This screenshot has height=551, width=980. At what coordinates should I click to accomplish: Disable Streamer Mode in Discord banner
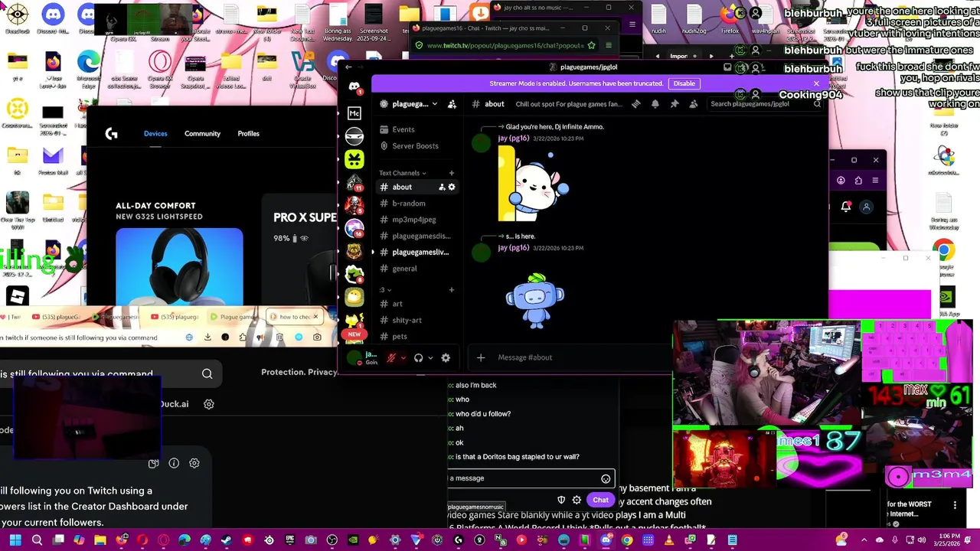tap(684, 83)
